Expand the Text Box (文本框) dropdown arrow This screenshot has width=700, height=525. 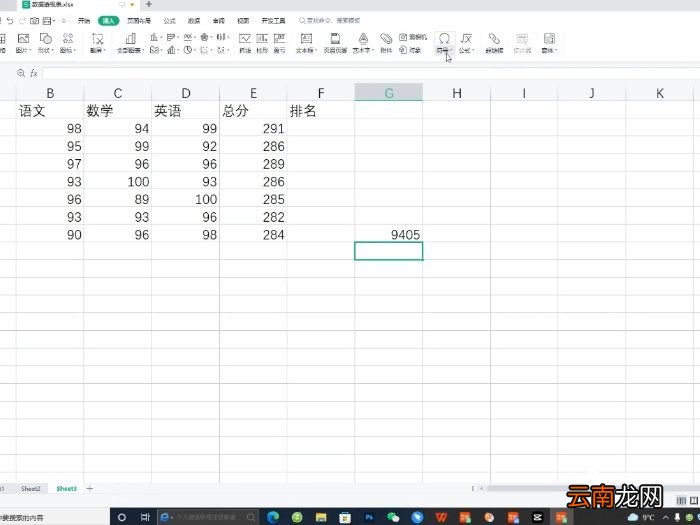[x=316, y=50]
